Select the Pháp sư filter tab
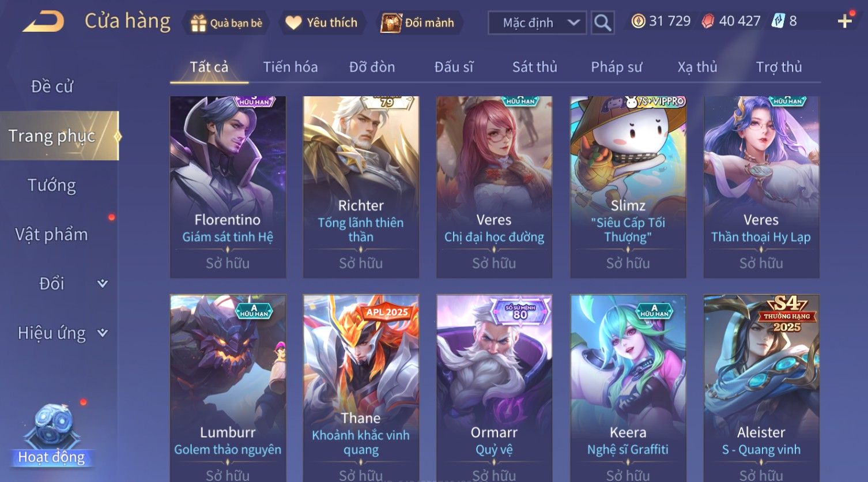The image size is (868, 482). point(616,67)
